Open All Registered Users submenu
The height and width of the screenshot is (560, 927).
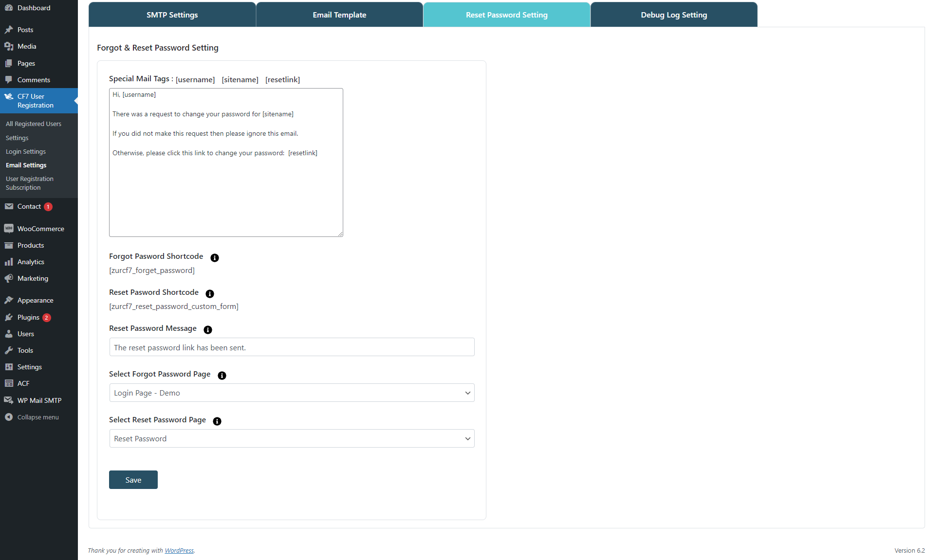tap(34, 124)
